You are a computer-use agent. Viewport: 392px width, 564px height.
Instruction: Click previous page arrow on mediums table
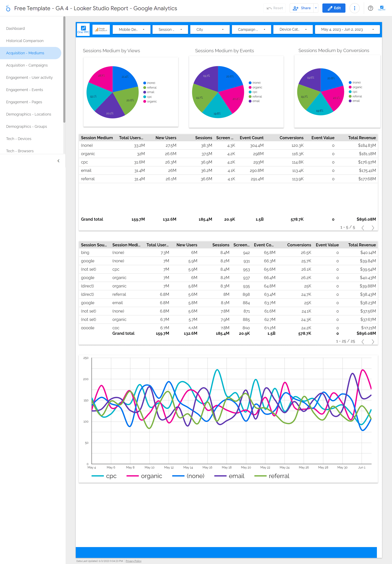[363, 228]
